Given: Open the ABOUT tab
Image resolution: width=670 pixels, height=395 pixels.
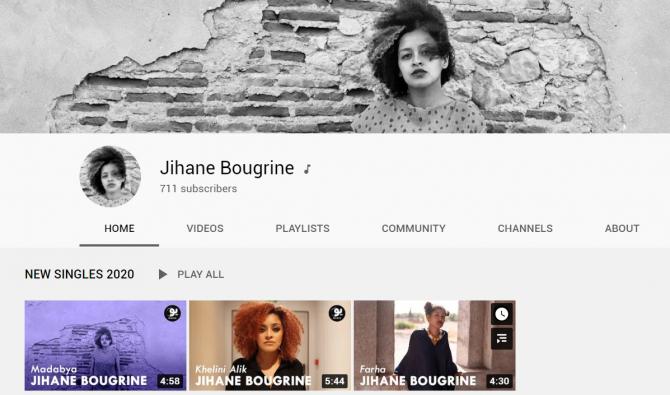Looking at the screenshot, I should 622,229.
